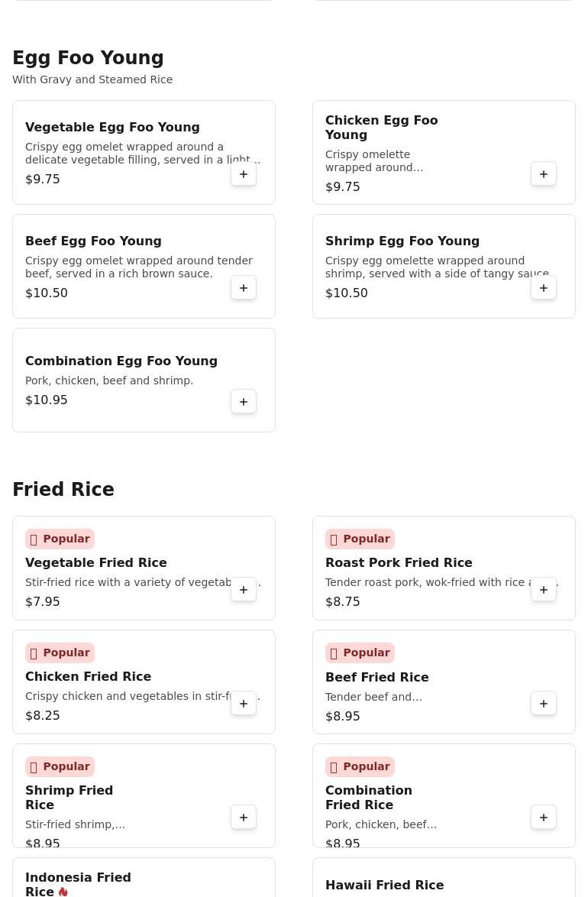The height and width of the screenshot is (897, 588).
Task: Select the Combination Egg Foo Young card title
Action: point(121,361)
